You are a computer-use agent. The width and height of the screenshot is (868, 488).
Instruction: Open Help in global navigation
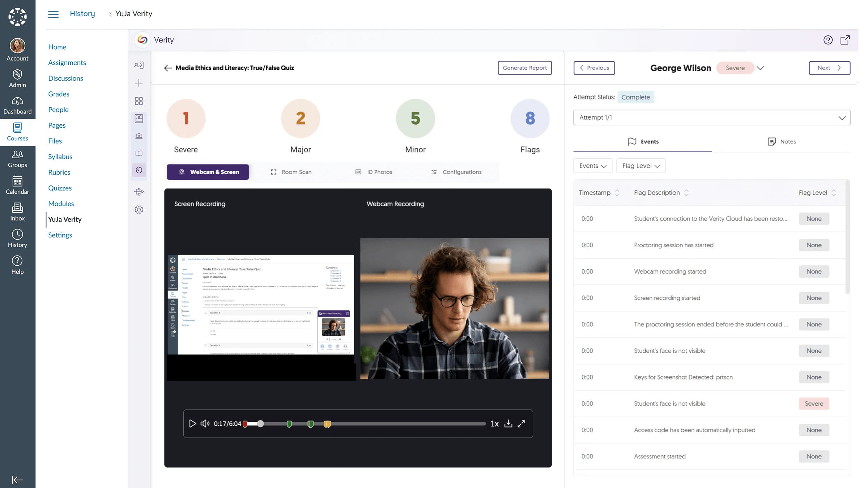click(x=17, y=265)
